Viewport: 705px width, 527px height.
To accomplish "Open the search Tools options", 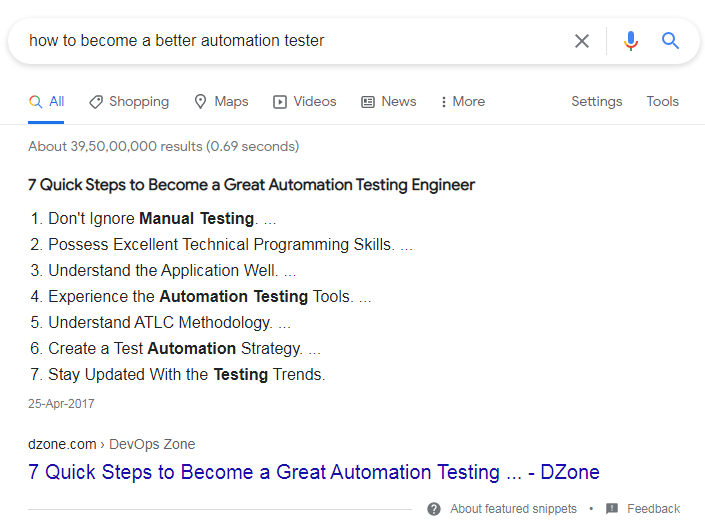I will (662, 102).
